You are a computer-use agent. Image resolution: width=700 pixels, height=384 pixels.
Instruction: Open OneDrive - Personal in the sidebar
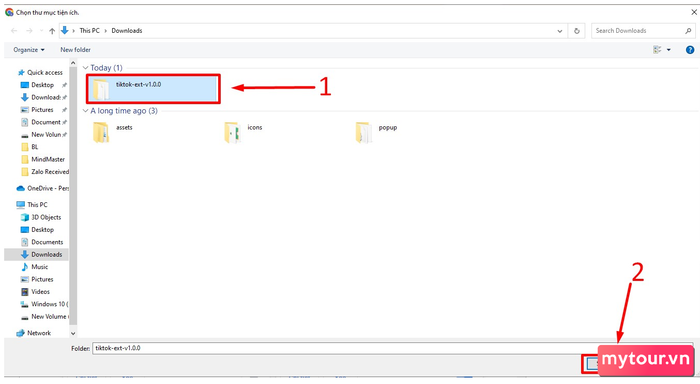42,188
